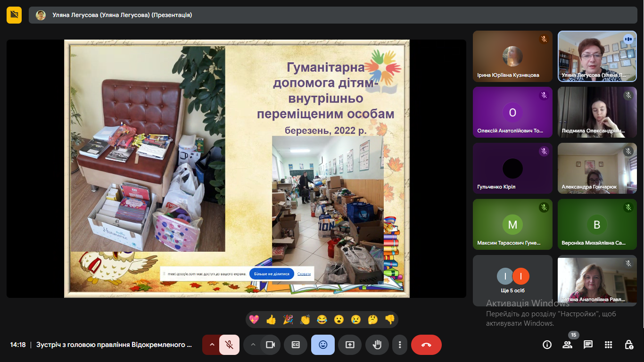The width and height of the screenshot is (644, 362).
Task: Click the 'Сховати' link
Action: click(304, 274)
